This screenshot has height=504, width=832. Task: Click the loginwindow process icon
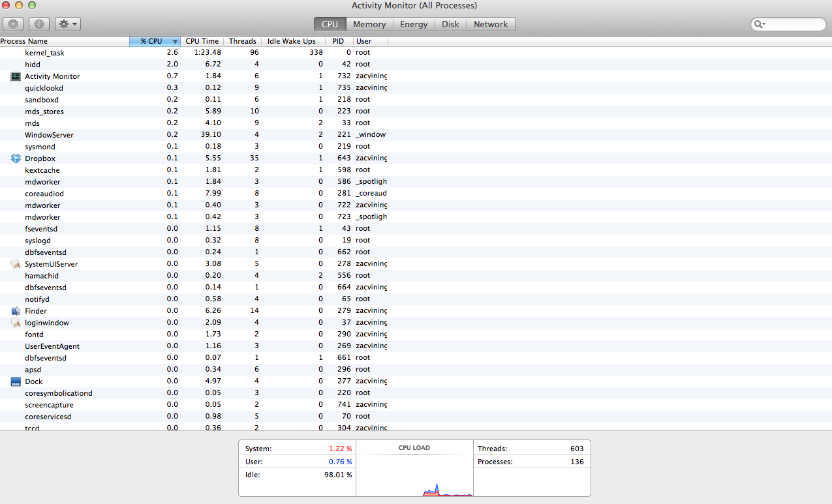[x=16, y=323]
